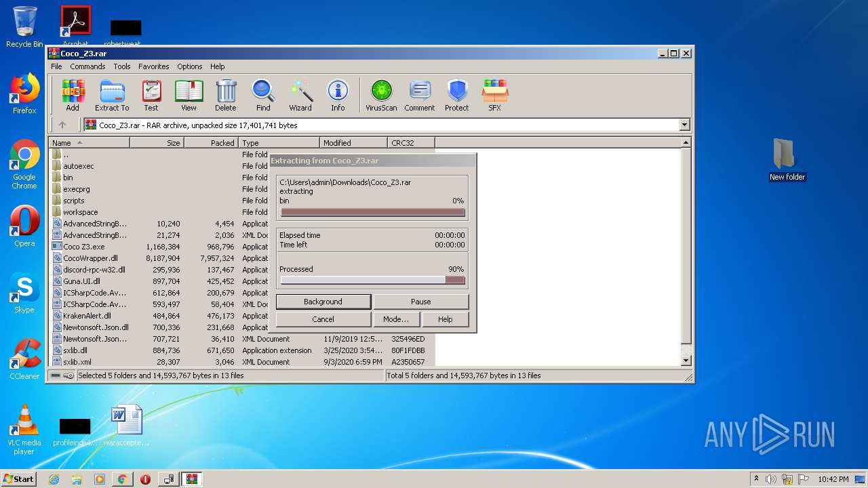868x488 pixels.
Task: Open the Find magnifier icon
Action: click(x=263, y=95)
